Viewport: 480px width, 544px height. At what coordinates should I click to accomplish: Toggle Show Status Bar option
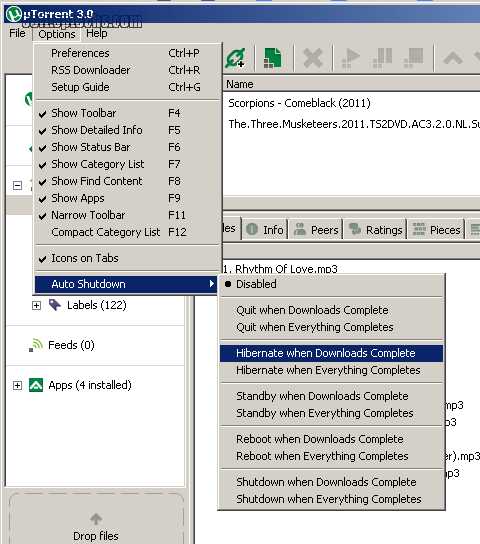click(128, 147)
